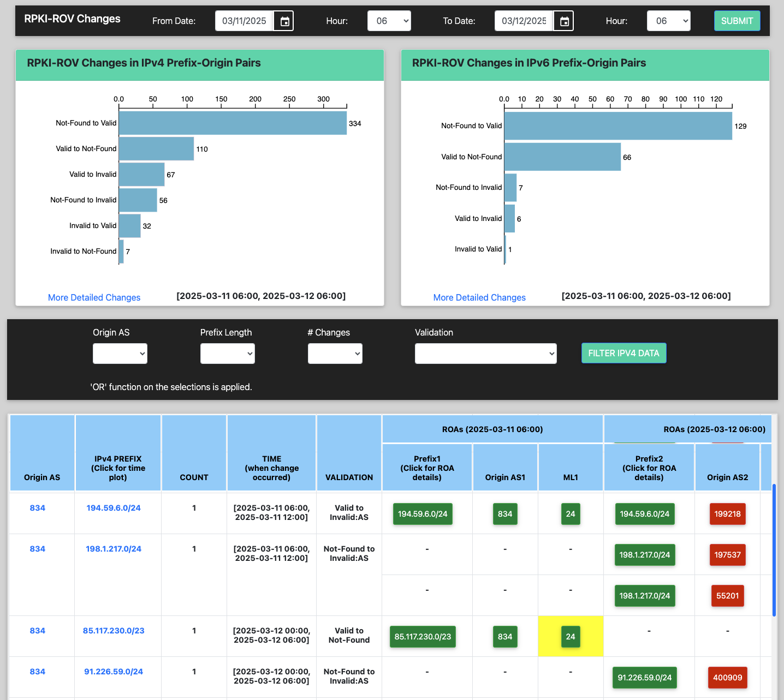
Task: Expand the # Changes filter dropdown
Action: (335, 354)
